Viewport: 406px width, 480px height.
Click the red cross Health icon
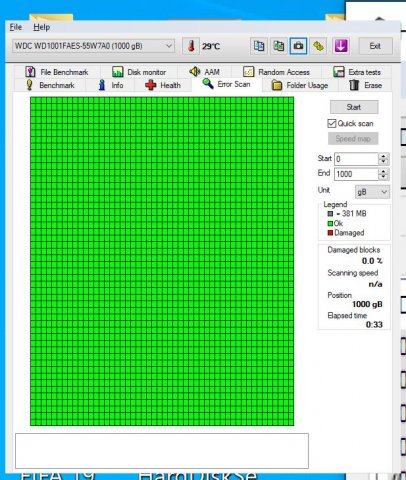point(151,85)
